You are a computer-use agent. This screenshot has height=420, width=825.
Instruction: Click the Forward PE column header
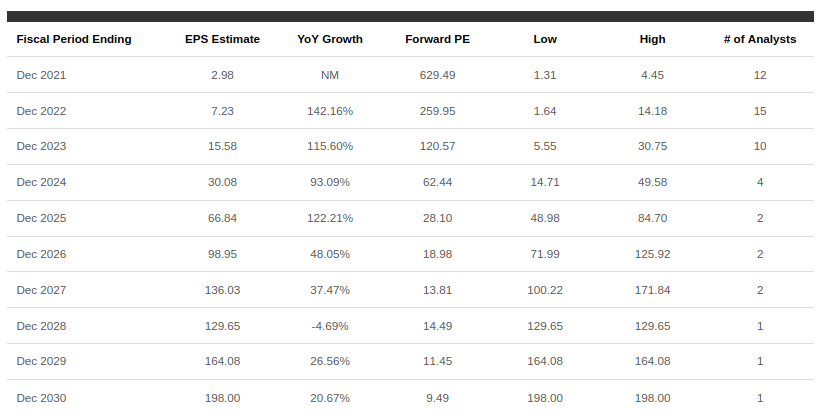437,39
